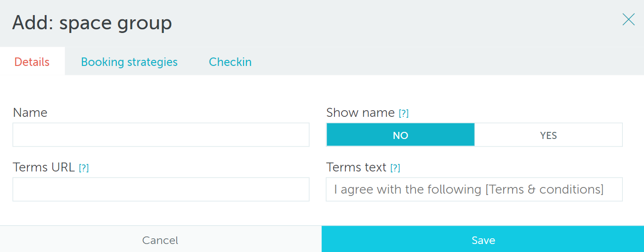
Task: Open the Booking strategies tab
Action: pos(129,62)
